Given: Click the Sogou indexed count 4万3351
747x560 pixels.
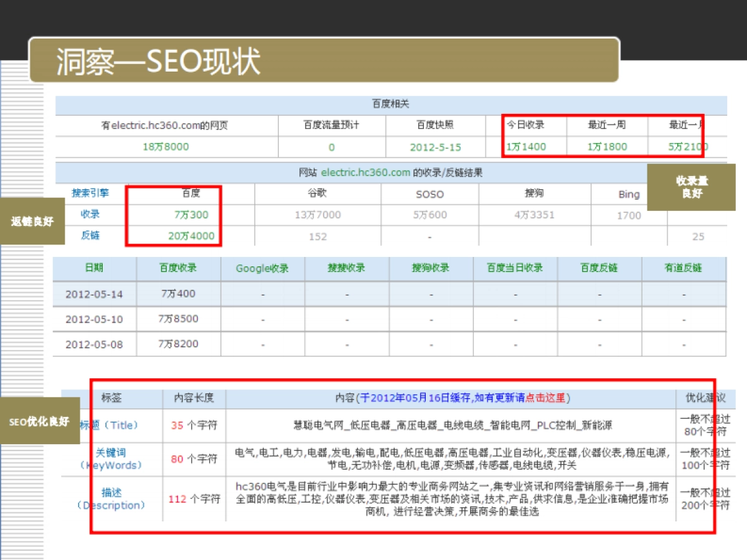Looking at the screenshot, I should point(533,215).
